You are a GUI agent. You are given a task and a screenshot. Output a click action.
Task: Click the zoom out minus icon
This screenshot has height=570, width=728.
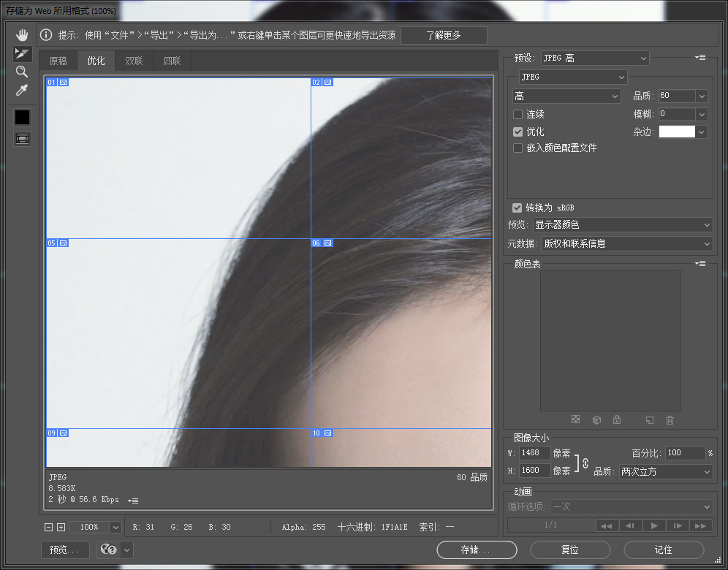click(x=48, y=527)
